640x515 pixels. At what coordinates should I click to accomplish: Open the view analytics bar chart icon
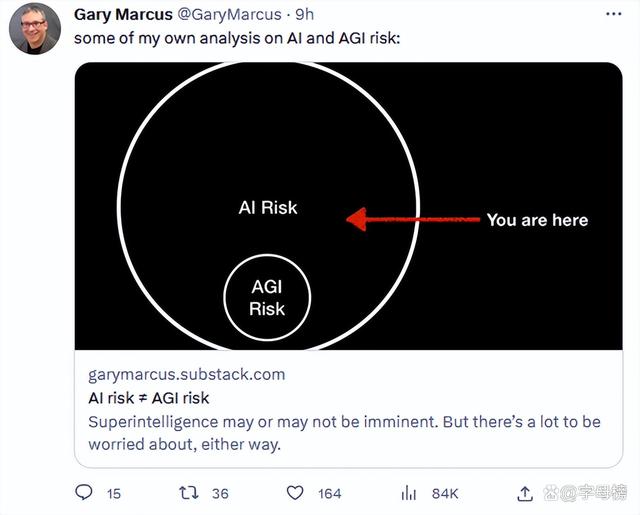[409, 493]
